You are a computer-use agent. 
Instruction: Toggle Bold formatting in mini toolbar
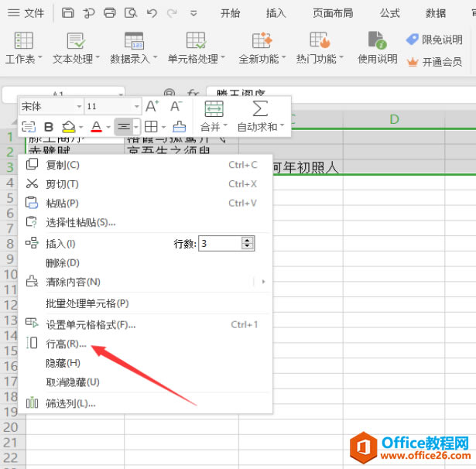pyautogui.click(x=49, y=127)
